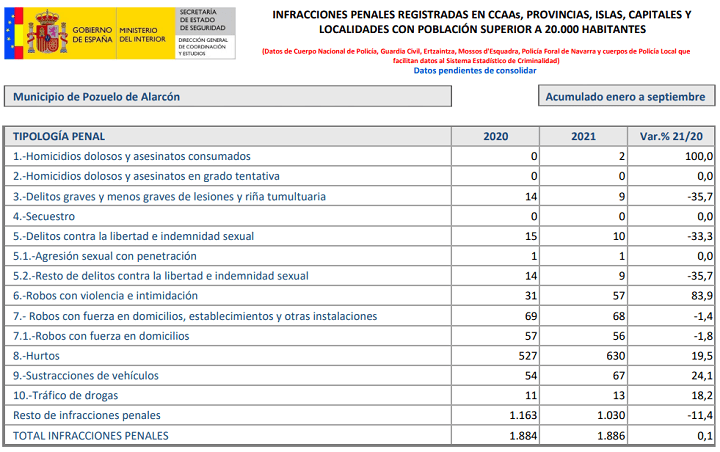Click the '2020' column header

pos(495,136)
